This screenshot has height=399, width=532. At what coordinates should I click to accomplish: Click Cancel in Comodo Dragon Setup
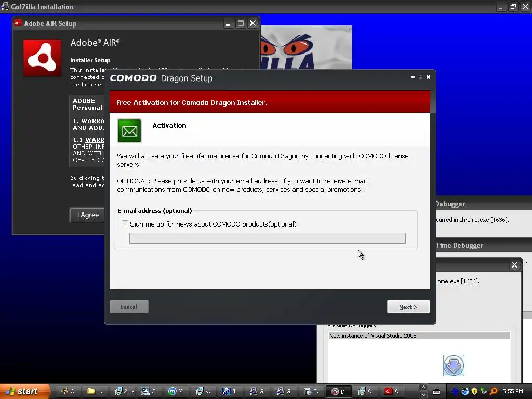129,307
